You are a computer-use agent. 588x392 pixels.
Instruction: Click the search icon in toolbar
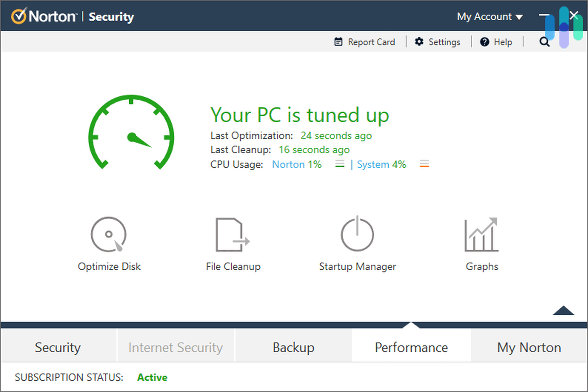(x=544, y=42)
